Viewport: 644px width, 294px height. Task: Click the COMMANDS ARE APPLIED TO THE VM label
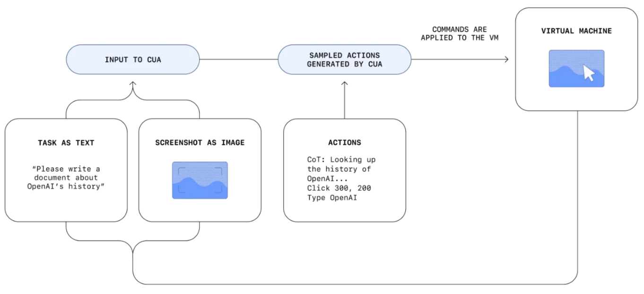click(460, 34)
